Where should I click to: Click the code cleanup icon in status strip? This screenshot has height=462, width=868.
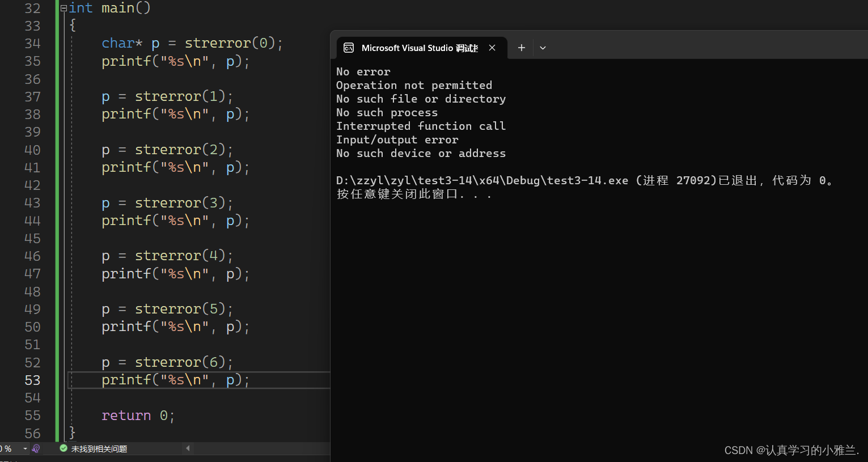pyautogui.click(x=36, y=448)
